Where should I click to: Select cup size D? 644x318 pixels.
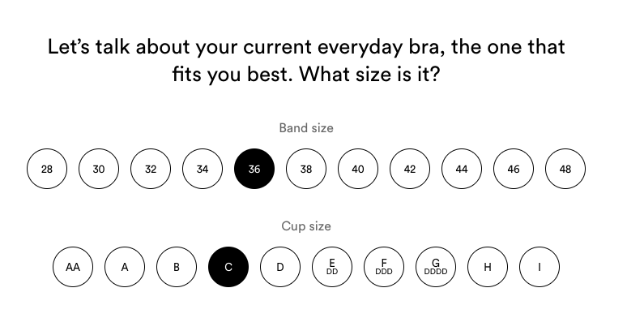click(x=280, y=267)
